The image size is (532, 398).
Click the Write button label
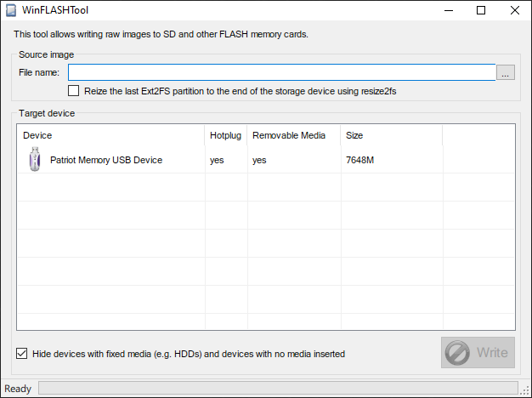[x=492, y=352]
